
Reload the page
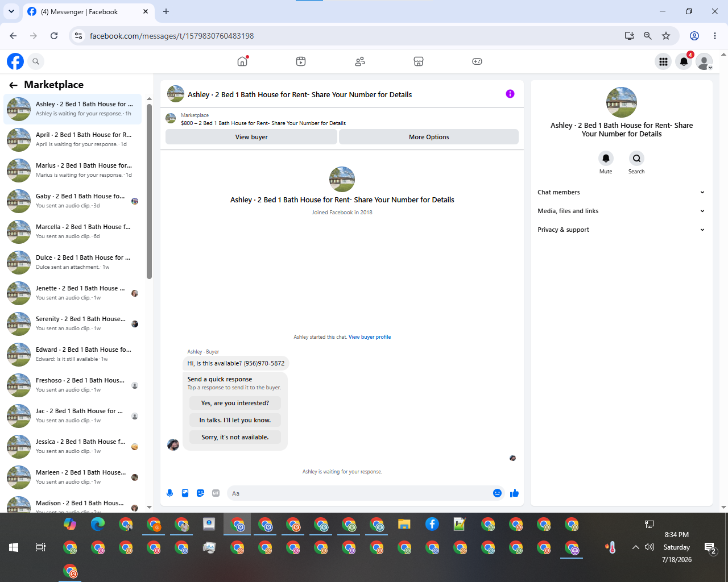click(x=54, y=36)
